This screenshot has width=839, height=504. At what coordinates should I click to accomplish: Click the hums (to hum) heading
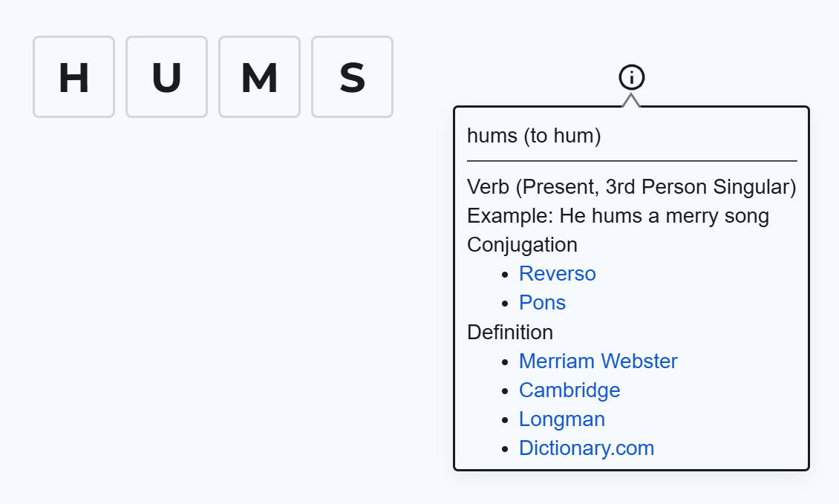535,136
